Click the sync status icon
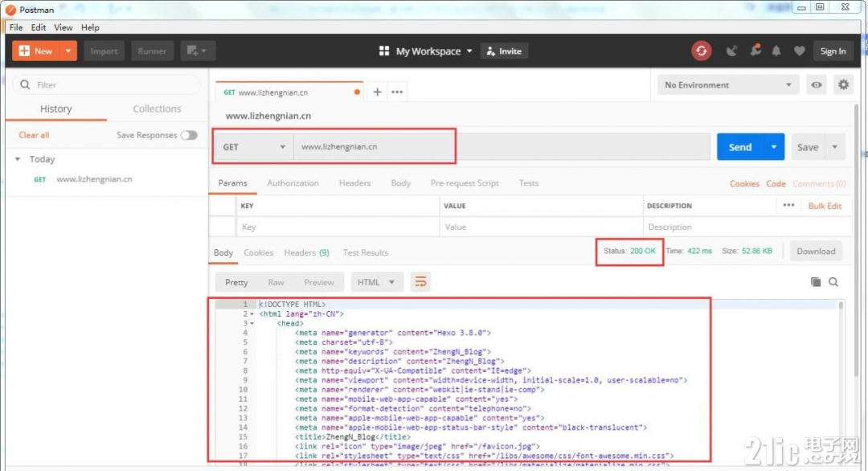The width and height of the screenshot is (868, 471). click(x=701, y=51)
